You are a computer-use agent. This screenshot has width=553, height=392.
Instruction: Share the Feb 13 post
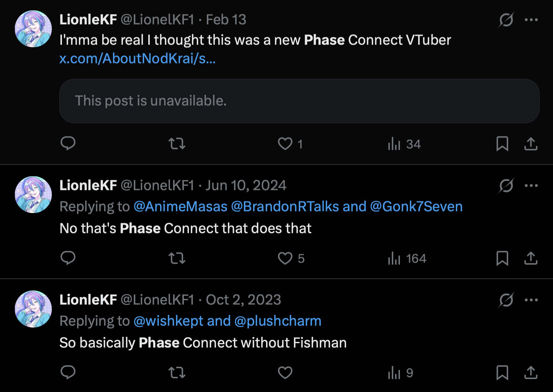pos(531,143)
